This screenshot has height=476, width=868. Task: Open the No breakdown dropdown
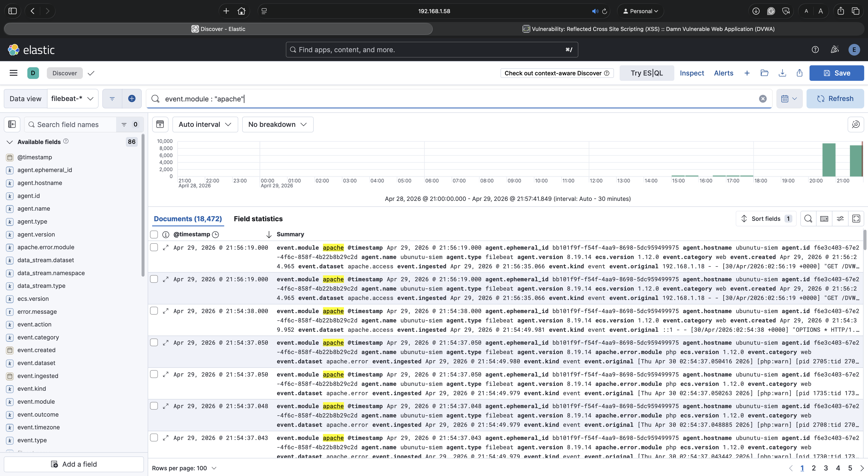[x=278, y=124]
